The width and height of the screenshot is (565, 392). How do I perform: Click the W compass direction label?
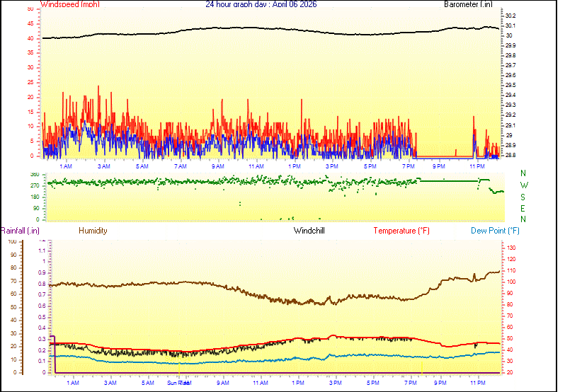(x=523, y=185)
